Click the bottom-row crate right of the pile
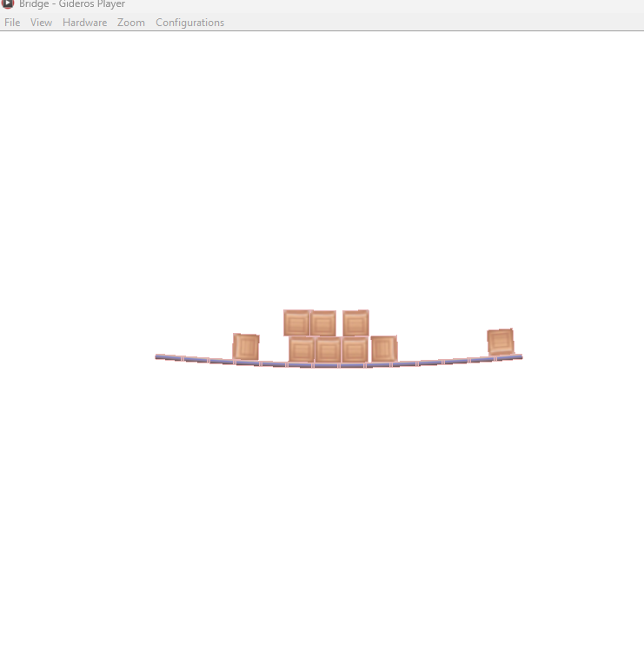 (x=384, y=349)
